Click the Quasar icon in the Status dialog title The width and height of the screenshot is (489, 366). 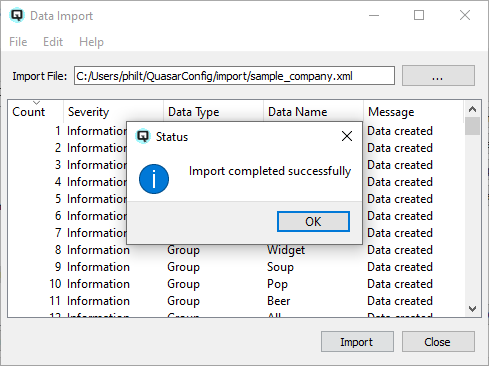[x=143, y=136]
